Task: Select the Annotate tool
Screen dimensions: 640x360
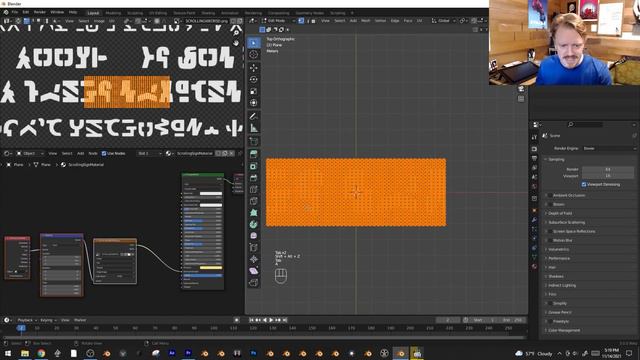Action: 253,116
